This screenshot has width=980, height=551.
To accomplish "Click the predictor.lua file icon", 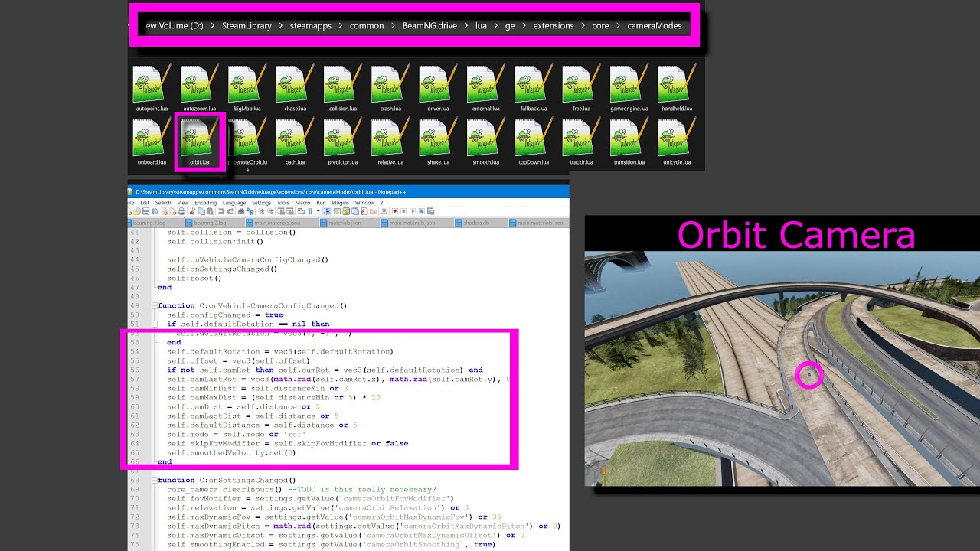I will pos(342,137).
